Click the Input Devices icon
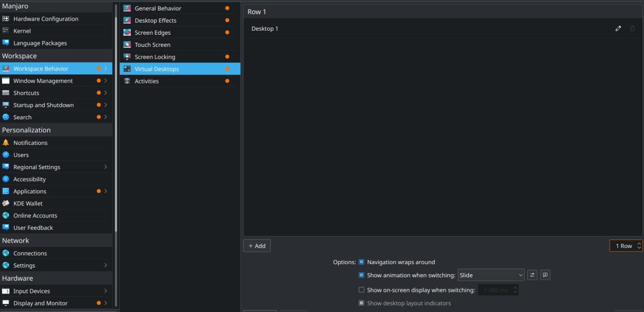Image resolution: width=644 pixels, height=312 pixels. 6,290
